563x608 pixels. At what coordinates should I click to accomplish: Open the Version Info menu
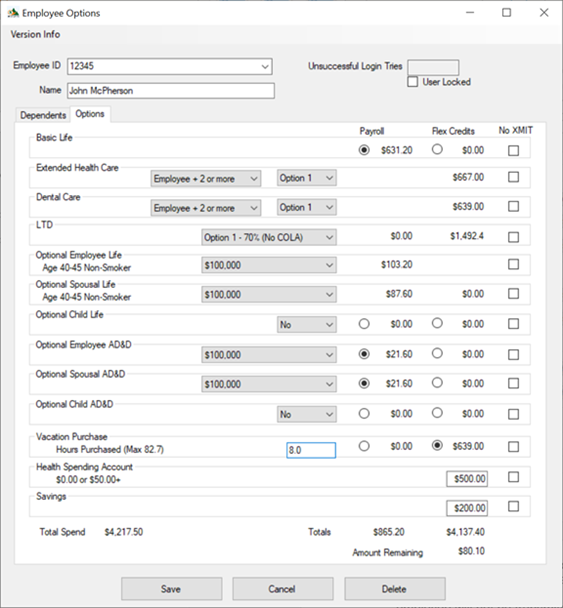tap(35, 35)
